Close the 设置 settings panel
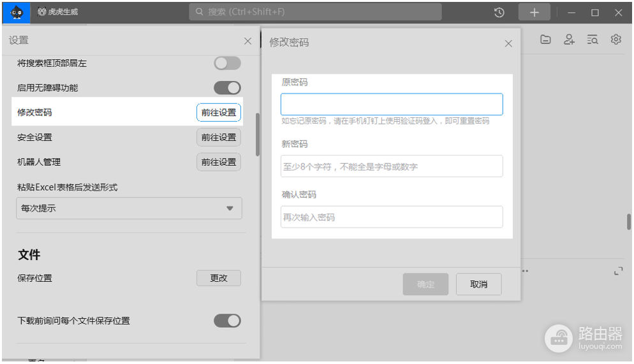This screenshot has width=634, height=364. (248, 41)
